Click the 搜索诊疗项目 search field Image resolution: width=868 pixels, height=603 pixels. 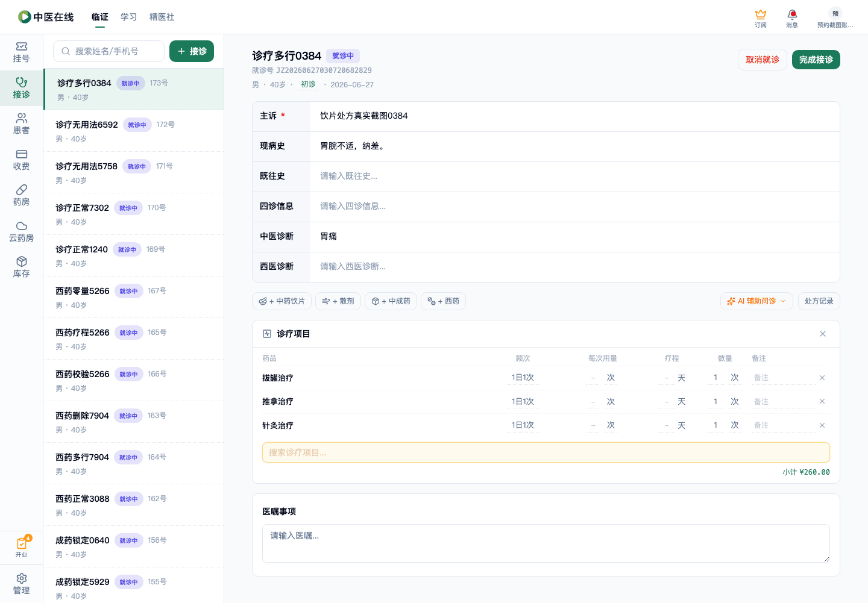546,452
